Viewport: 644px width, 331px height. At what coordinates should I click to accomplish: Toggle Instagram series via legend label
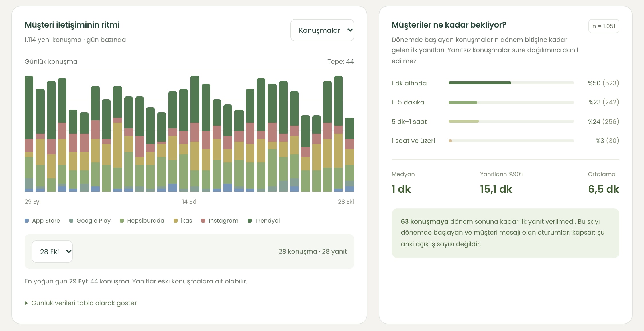pyautogui.click(x=223, y=221)
